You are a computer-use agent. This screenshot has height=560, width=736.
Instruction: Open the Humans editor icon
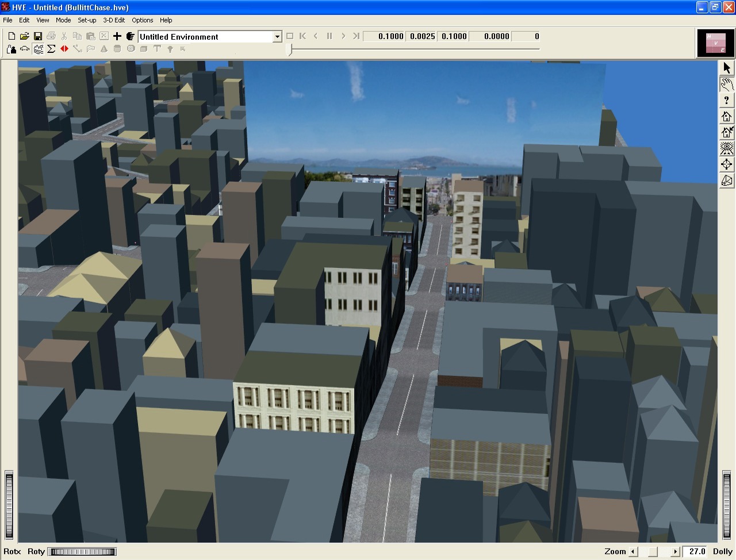[11, 49]
